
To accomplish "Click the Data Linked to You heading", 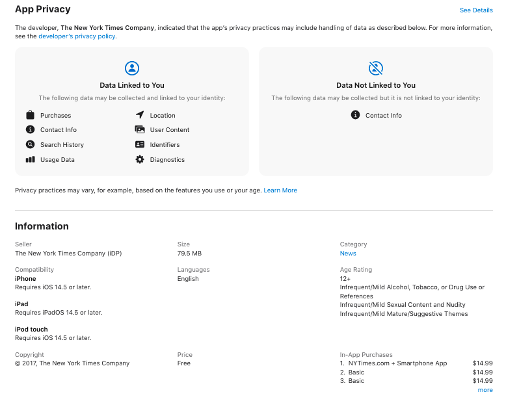I will tap(132, 85).
